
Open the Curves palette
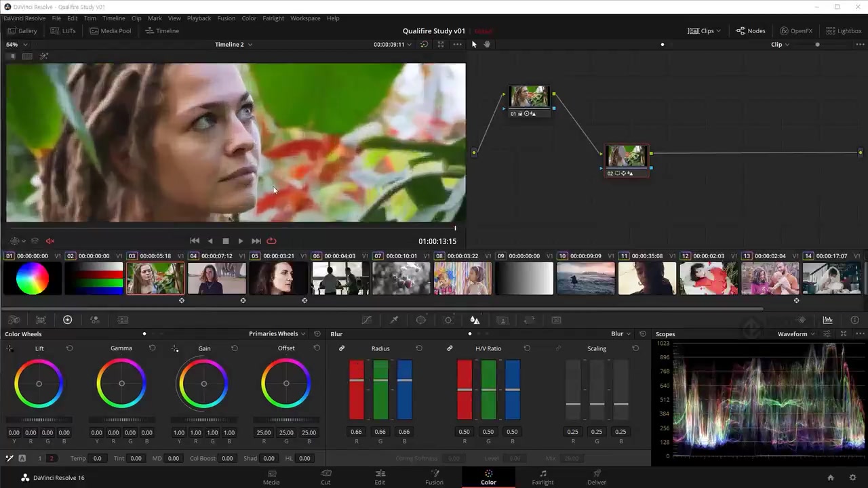367,320
